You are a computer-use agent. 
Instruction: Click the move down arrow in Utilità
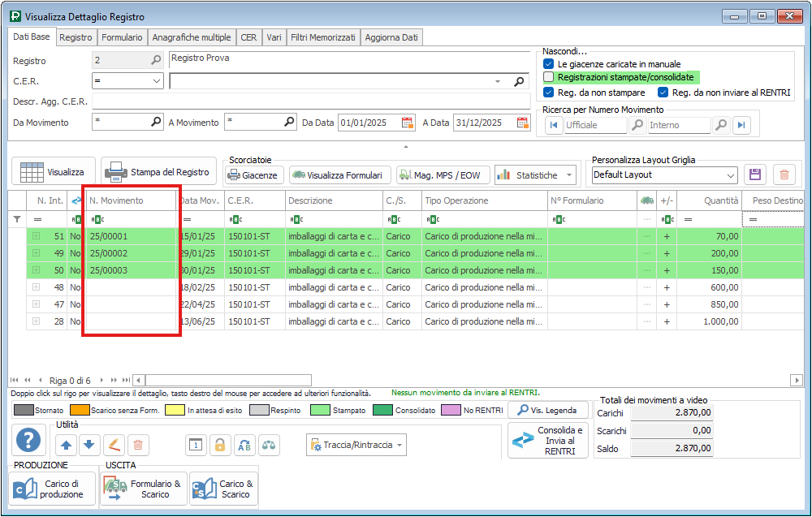click(x=89, y=444)
